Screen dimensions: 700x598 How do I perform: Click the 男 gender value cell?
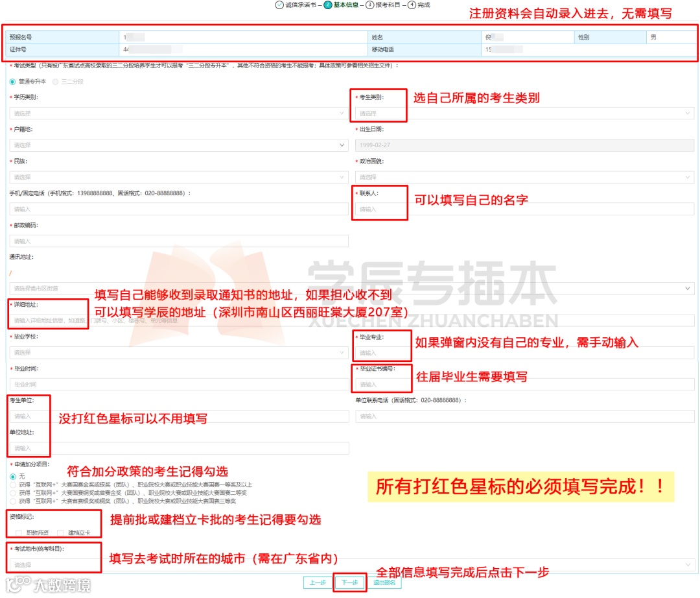[x=671, y=38]
